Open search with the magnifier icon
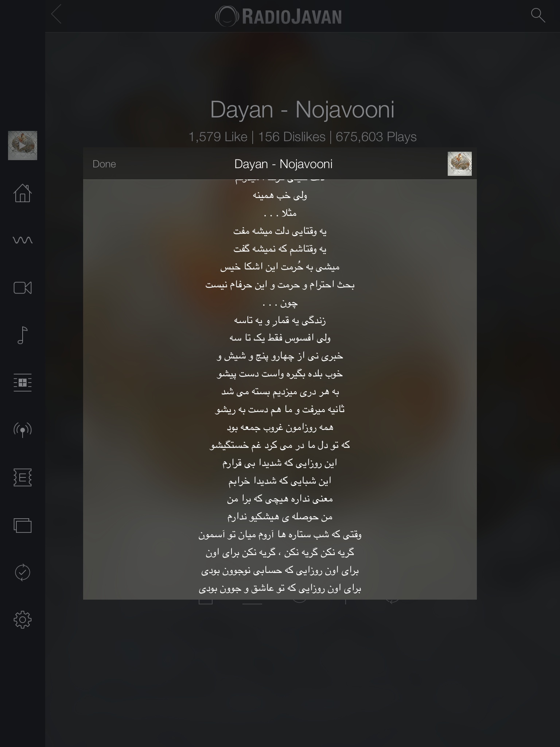The image size is (560, 747). (538, 15)
